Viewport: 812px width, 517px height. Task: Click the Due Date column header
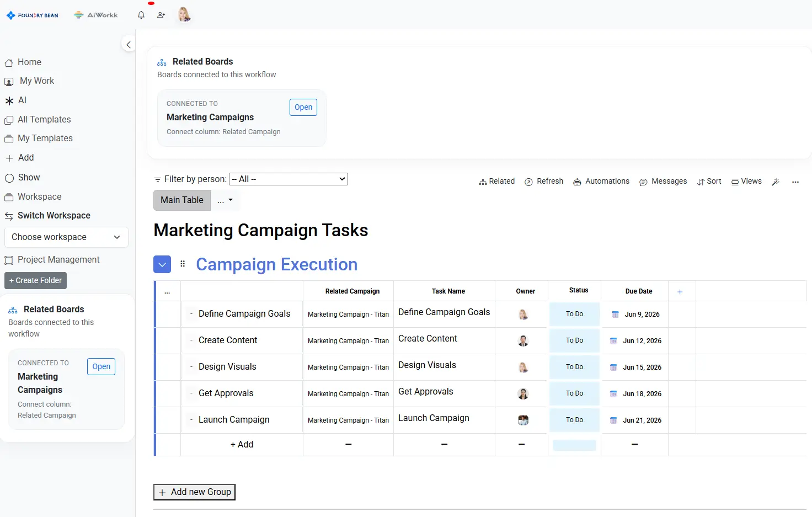(639, 291)
